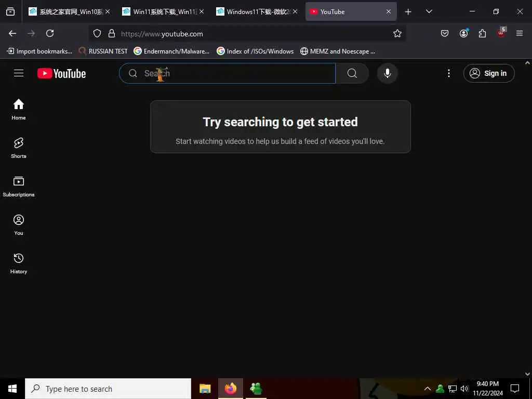Bookmark this page with star icon
Screen dimensions: 532x399
[397, 33]
